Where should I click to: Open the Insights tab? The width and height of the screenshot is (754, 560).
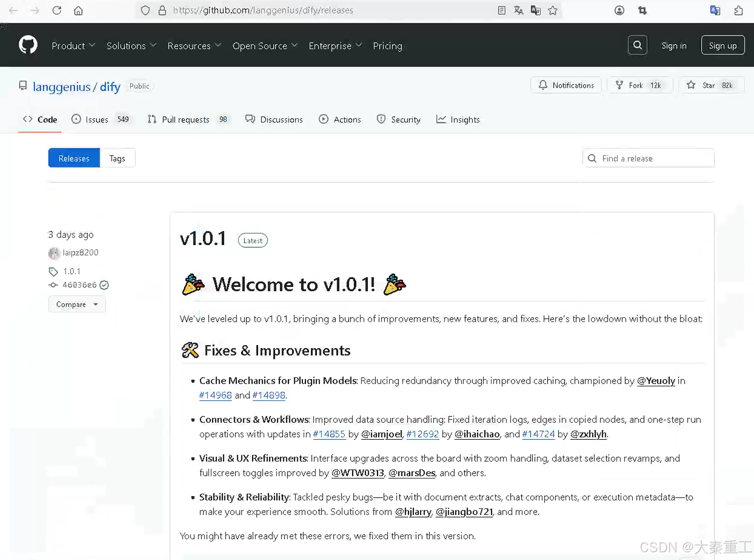458,119
